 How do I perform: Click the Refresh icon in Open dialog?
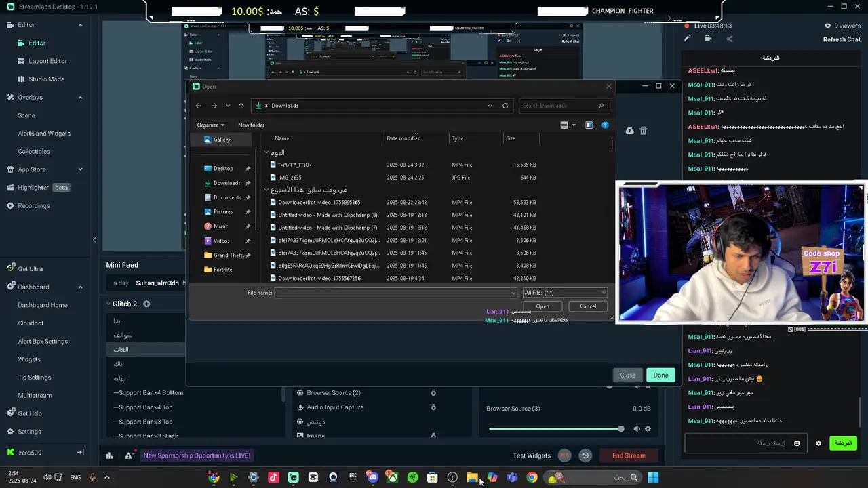tap(505, 106)
